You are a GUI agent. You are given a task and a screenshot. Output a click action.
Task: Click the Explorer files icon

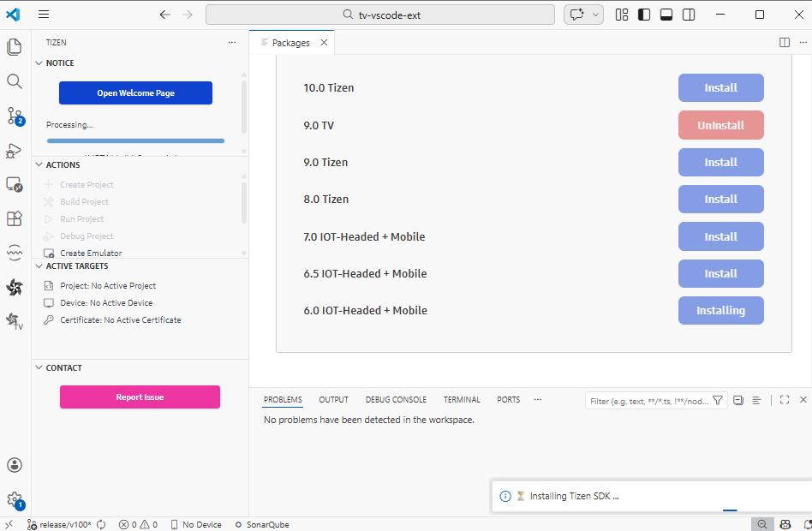(x=15, y=47)
